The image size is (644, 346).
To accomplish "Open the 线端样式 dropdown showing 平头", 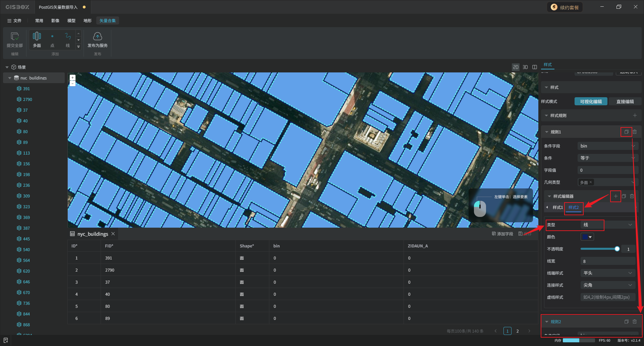I will click(x=607, y=273).
